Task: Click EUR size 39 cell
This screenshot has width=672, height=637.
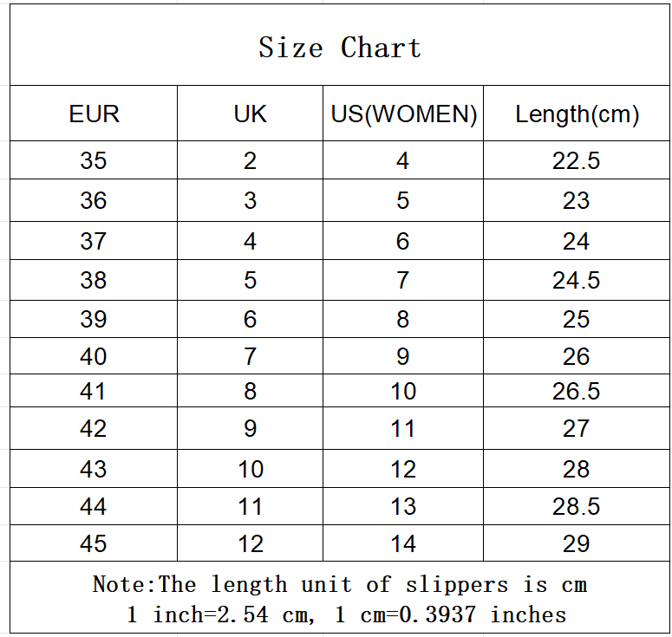Action: (94, 320)
